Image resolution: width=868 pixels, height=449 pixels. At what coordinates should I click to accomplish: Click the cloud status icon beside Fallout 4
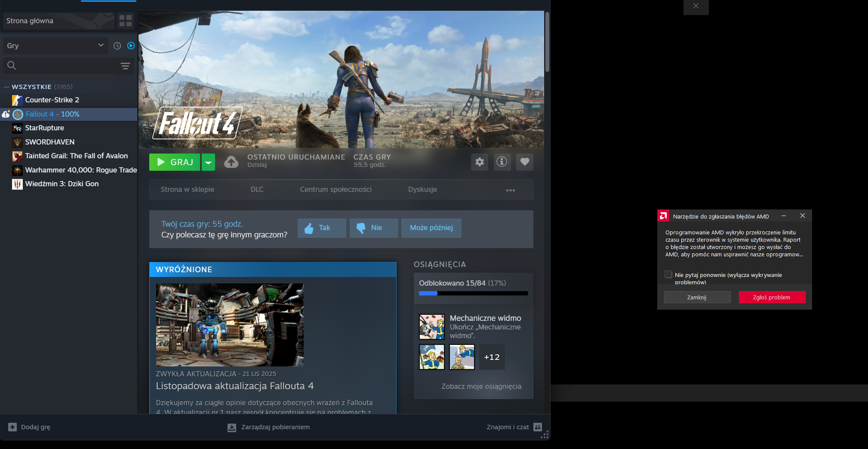pos(6,114)
